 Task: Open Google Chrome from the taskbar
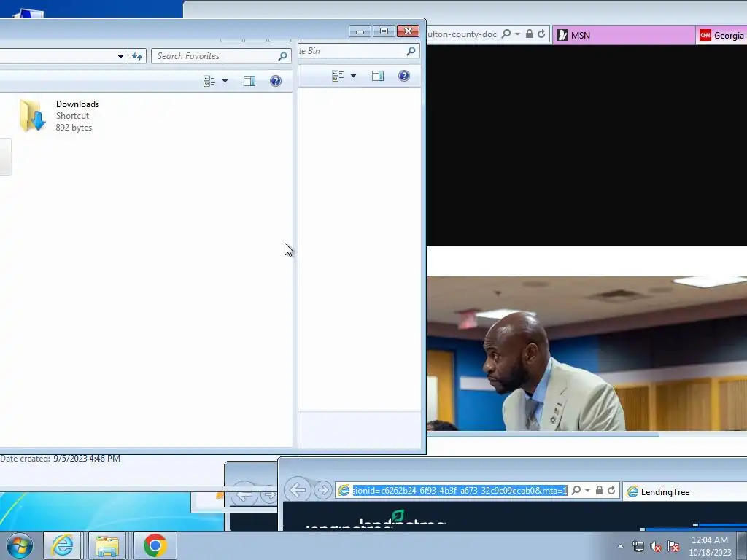point(155,545)
